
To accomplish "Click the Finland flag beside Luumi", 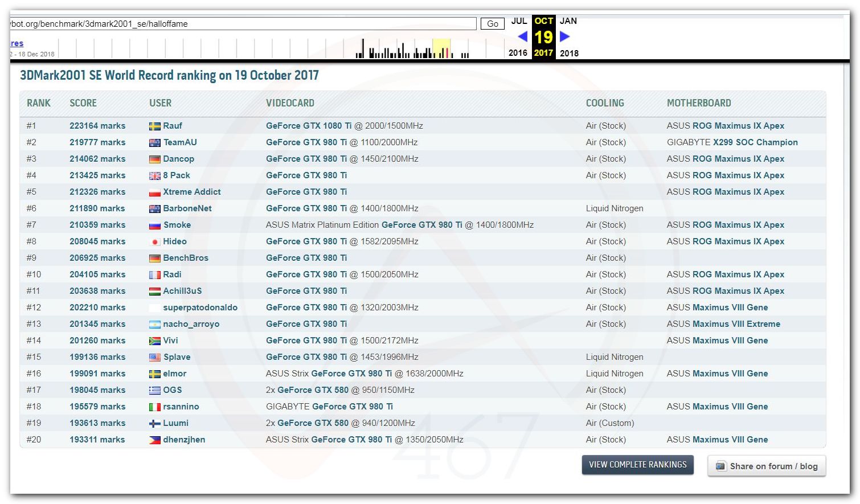I will pyautogui.click(x=154, y=424).
